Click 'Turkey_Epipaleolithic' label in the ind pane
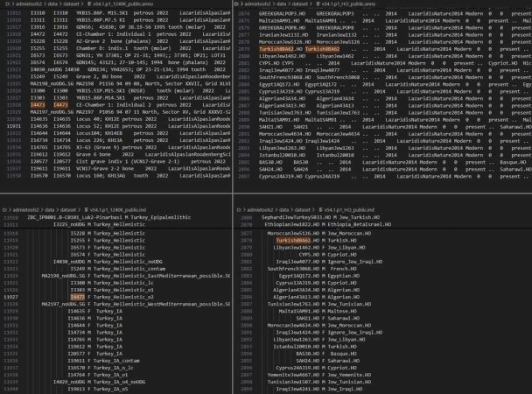532x394 pixels. pyautogui.click(x=160, y=217)
